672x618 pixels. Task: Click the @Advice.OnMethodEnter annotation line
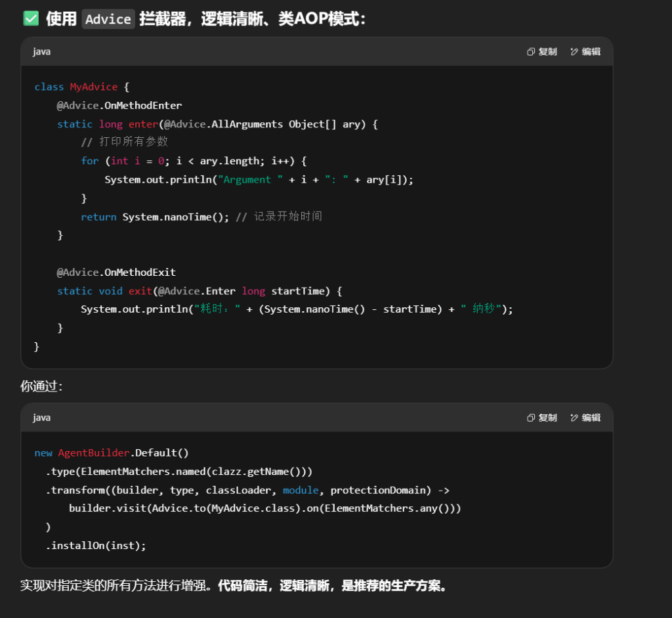(119, 106)
